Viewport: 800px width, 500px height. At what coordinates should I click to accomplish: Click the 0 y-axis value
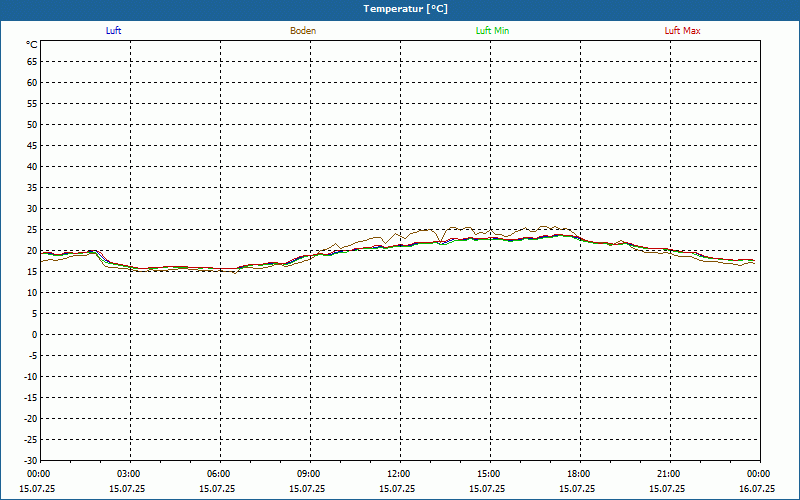[35, 335]
